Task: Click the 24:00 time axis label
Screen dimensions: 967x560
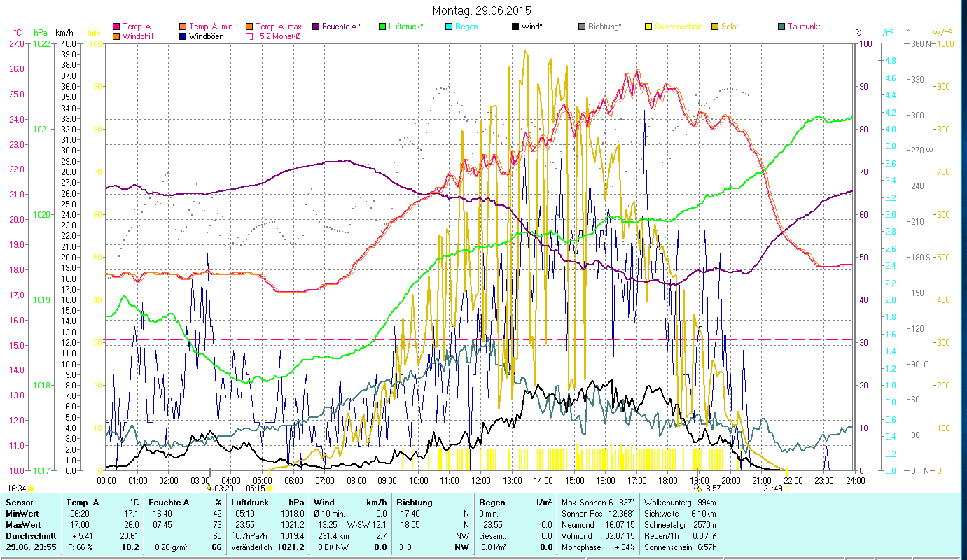Action: [855, 481]
